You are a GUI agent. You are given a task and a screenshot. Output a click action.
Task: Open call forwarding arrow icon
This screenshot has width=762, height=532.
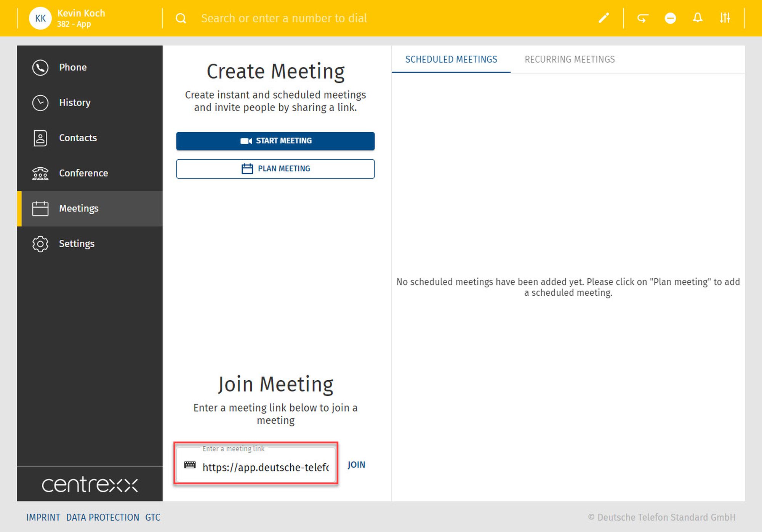(643, 18)
